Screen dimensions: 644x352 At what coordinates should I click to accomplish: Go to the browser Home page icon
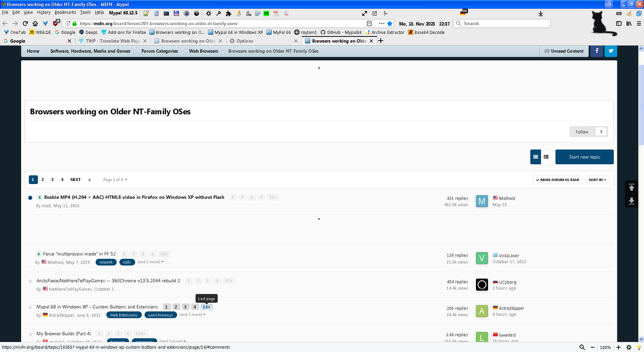coord(35,23)
